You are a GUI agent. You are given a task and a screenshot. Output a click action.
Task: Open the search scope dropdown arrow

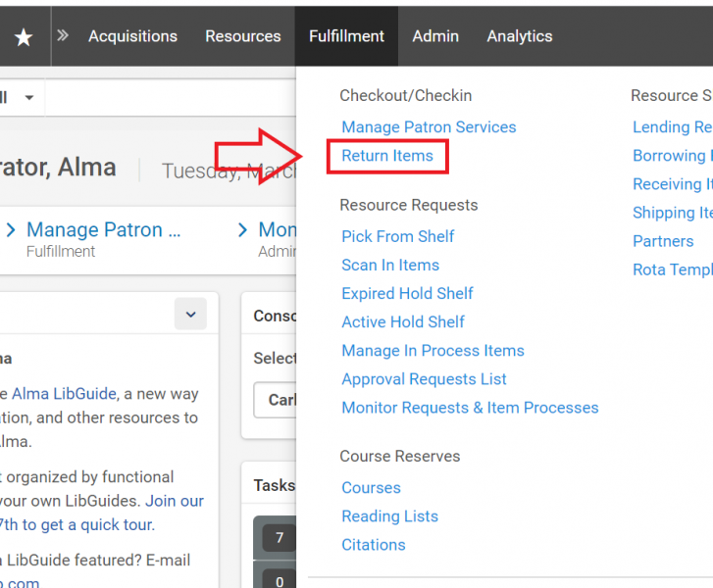click(x=28, y=98)
